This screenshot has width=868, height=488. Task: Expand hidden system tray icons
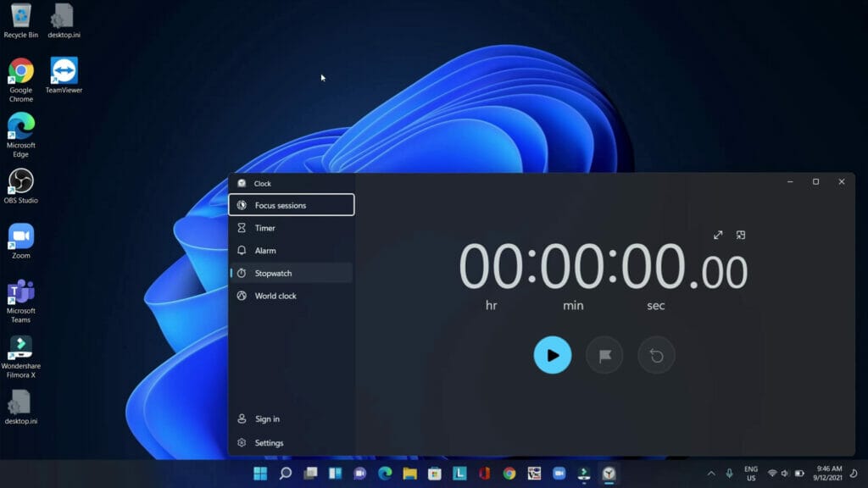click(x=709, y=473)
